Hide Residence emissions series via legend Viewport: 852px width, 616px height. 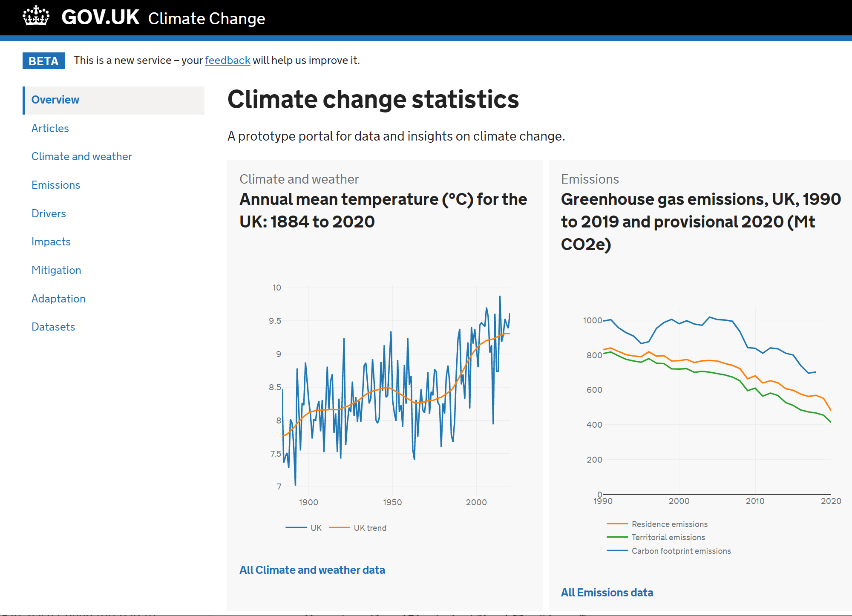[x=669, y=524]
